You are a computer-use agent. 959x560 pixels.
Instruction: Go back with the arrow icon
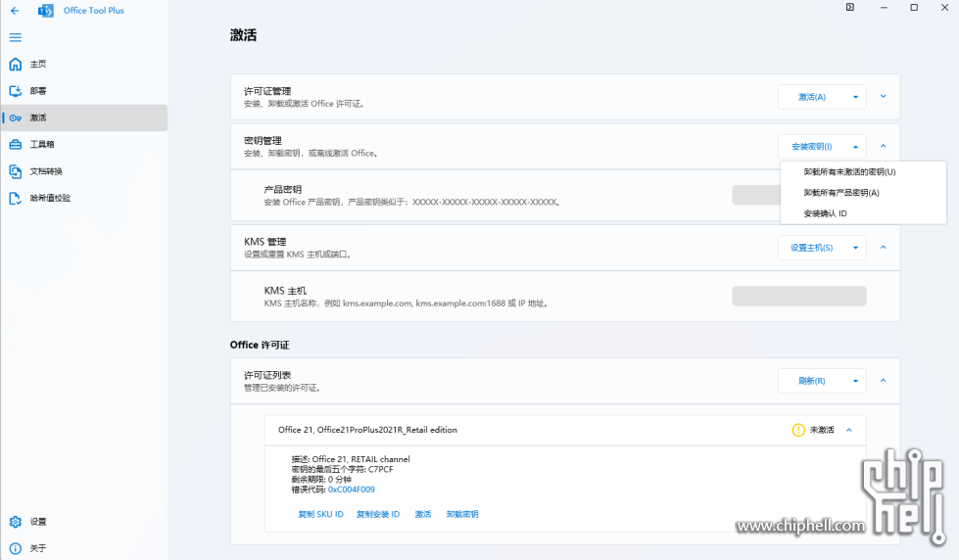15,11
